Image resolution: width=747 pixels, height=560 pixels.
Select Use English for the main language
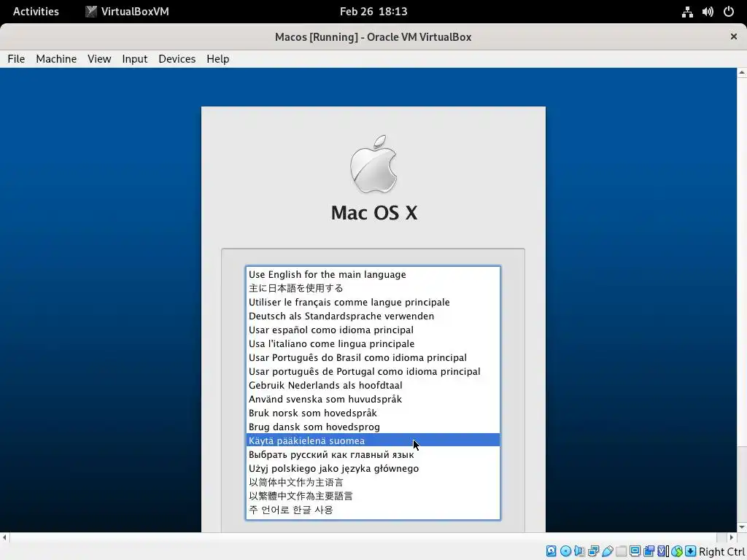(x=373, y=274)
